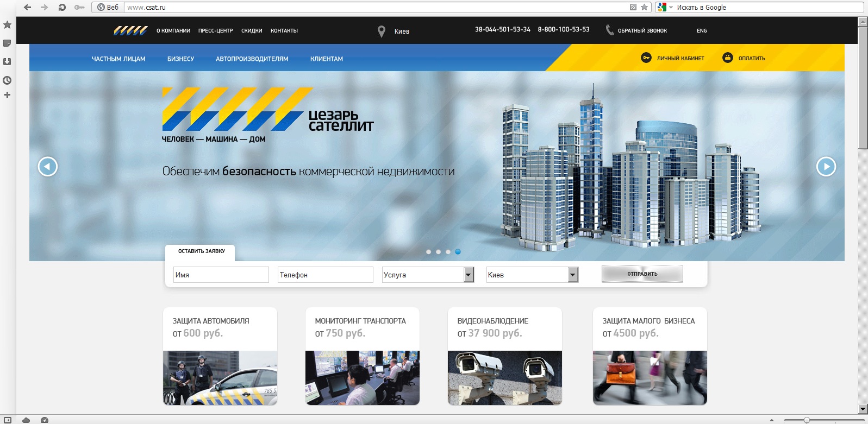Click the Имя input field
Image resolution: width=868 pixels, height=424 pixels.
(221, 275)
